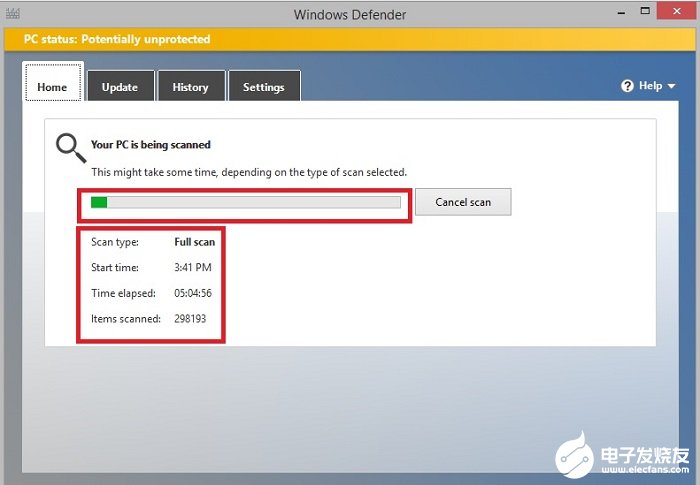Image resolution: width=700 pixels, height=485 pixels.
Task: Click the Windows Defender window title text
Action: pyautogui.click(x=350, y=15)
